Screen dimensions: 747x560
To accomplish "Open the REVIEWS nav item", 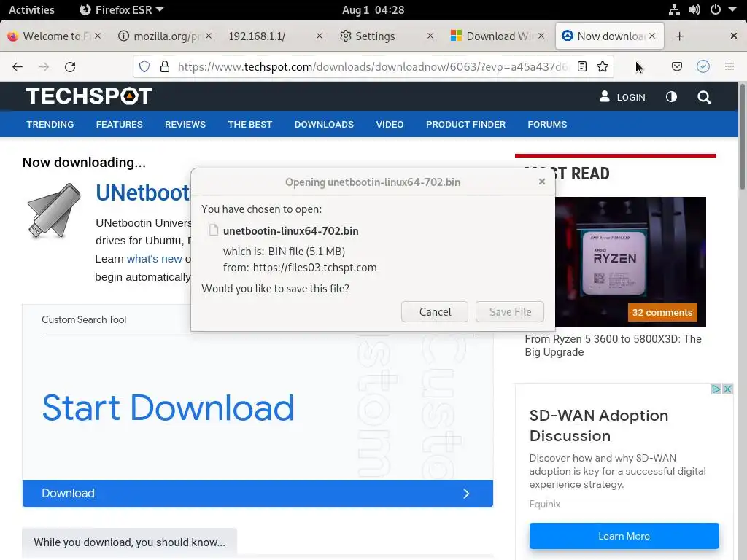I will [185, 124].
